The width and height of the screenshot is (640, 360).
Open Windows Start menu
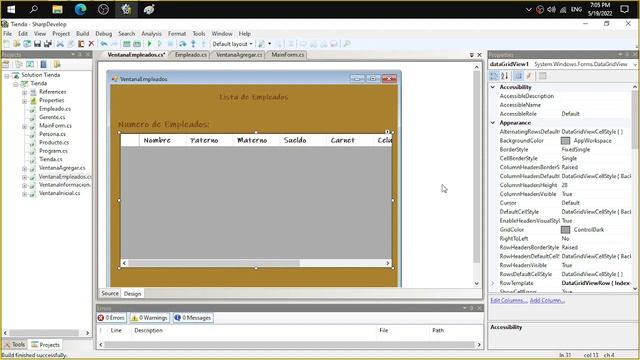11,9
